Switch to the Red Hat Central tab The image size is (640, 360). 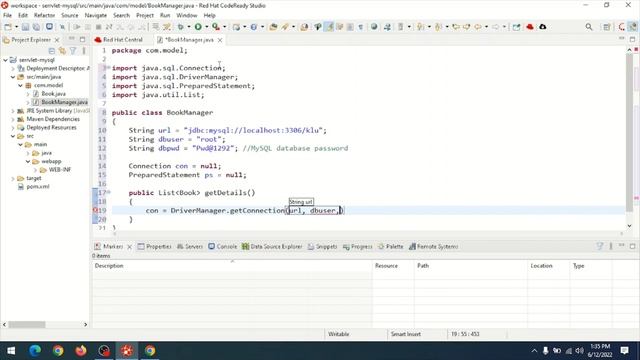[119, 40]
